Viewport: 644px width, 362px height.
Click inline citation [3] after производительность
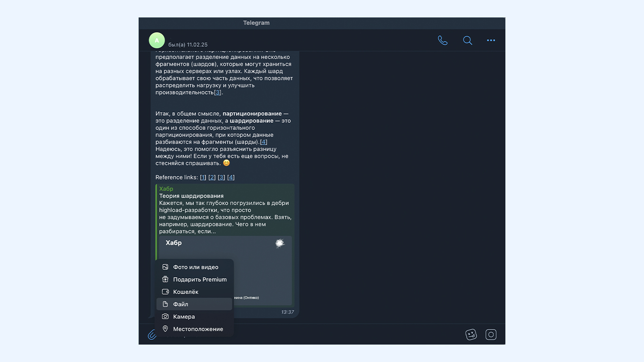(217, 92)
